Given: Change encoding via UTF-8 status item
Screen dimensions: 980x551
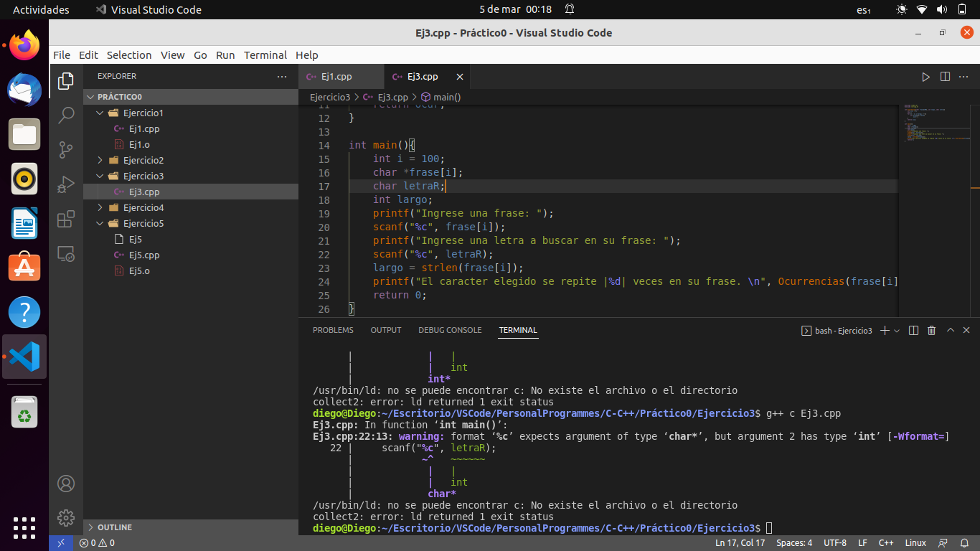Looking at the screenshot, I should pyautogui.click(x=835, y=543).
